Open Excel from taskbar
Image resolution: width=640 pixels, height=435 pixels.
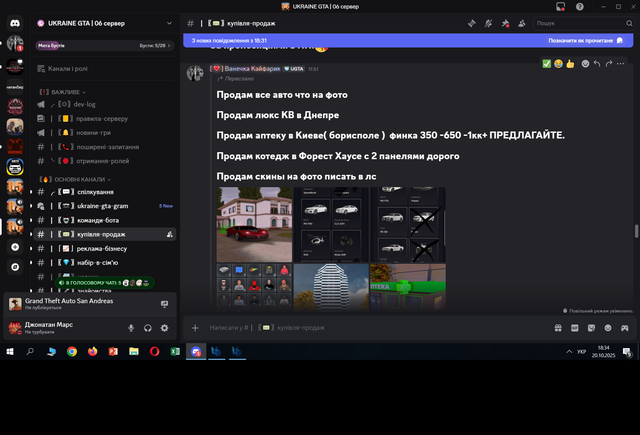coord(175,351)
